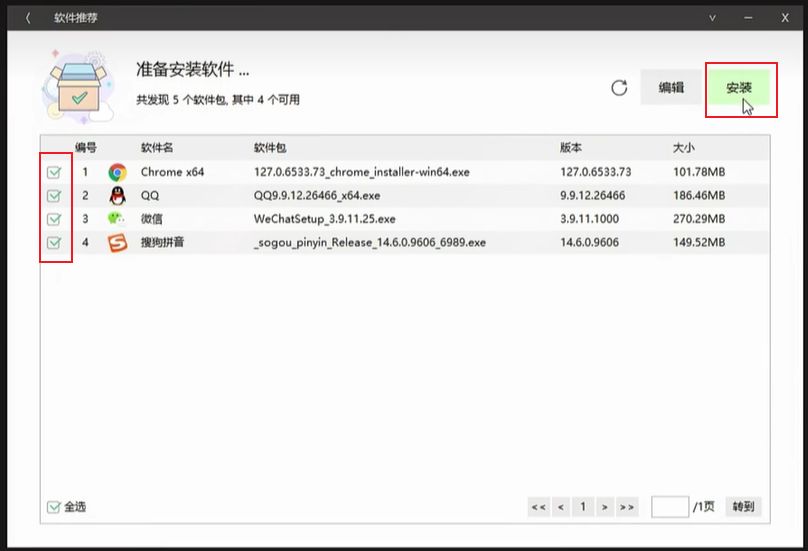Click the QQ penguin icon
The image size is (808, 551).
pyautogui.click(x=118, y=195)
